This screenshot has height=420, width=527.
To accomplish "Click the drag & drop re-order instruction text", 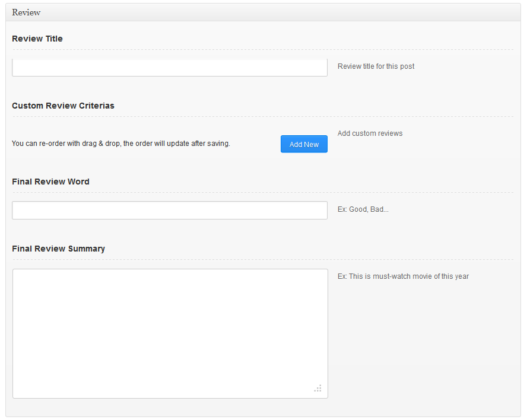I will tap(120, 144).
